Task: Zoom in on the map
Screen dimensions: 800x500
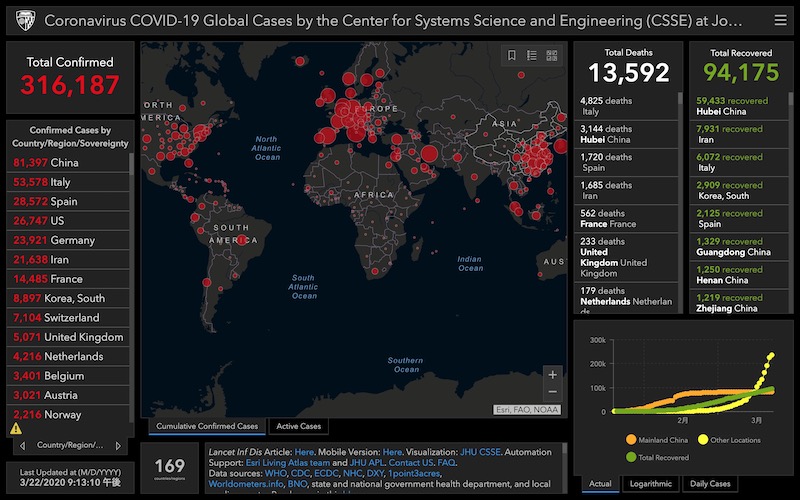Action: point(553,373)
